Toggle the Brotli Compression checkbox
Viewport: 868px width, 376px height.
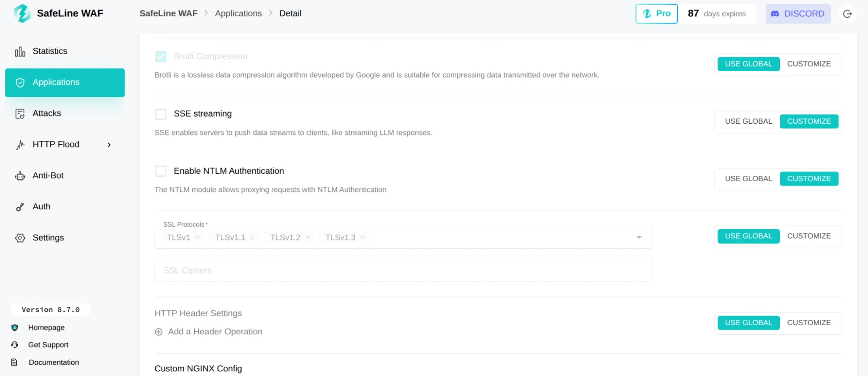[x=161, y=56]
